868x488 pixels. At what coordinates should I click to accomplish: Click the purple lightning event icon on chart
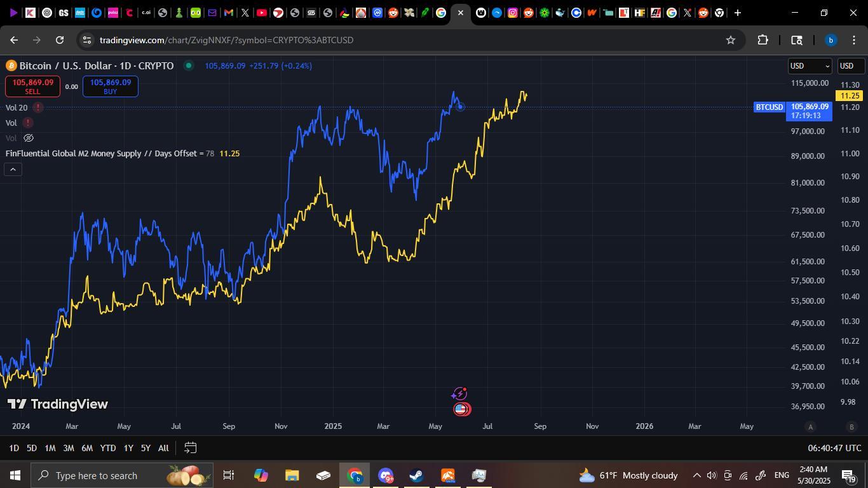(x=459, y=393)
